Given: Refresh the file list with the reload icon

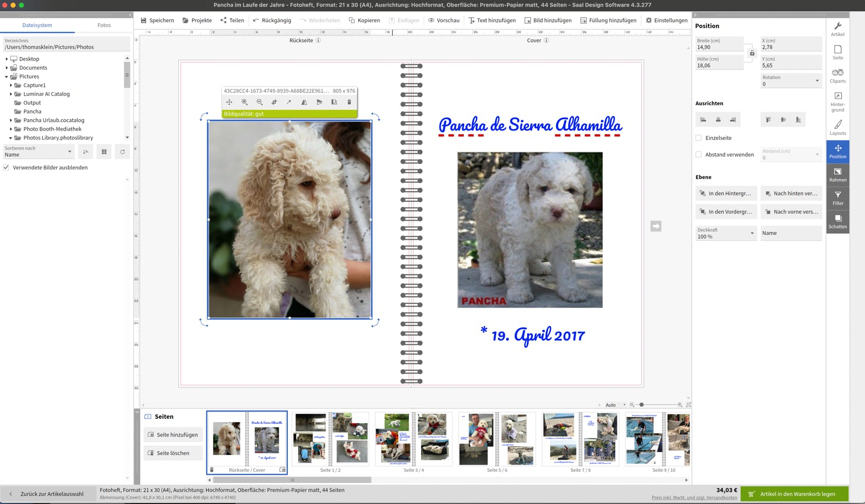Looking at the screenshot, I should [x=123, y=152].
